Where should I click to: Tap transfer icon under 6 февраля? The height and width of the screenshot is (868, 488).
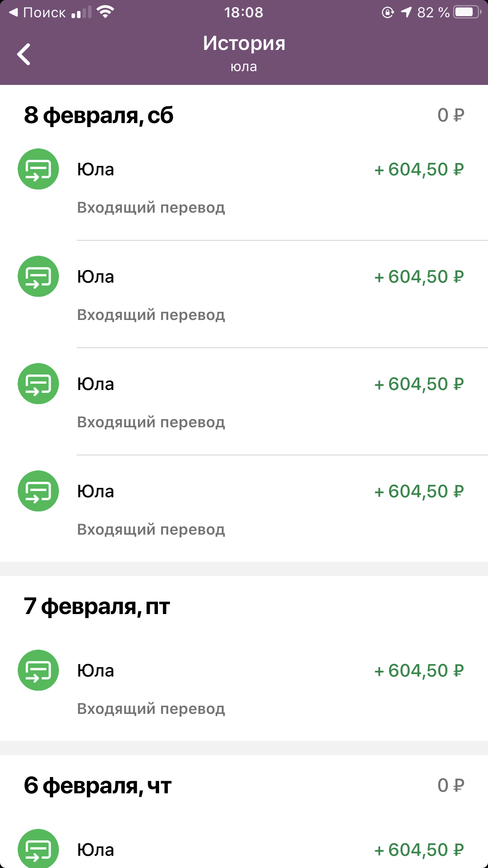pyautogui.click(x=38, y=849)
